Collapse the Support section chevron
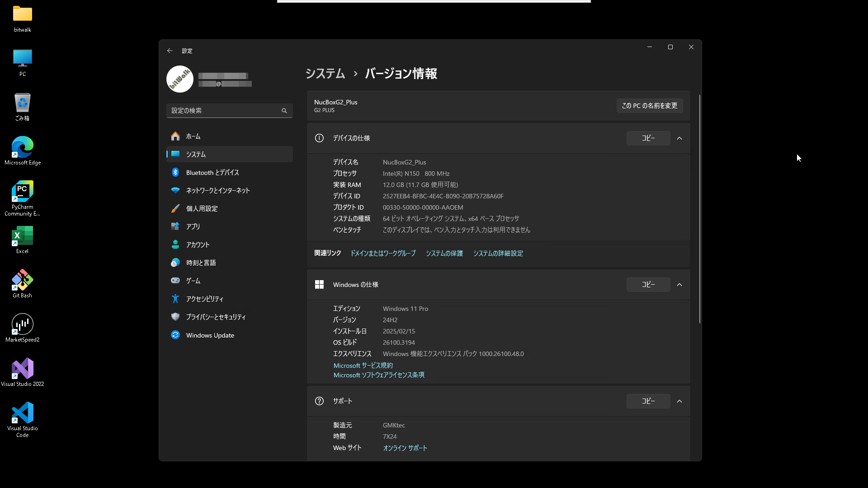 pos(679,401)
